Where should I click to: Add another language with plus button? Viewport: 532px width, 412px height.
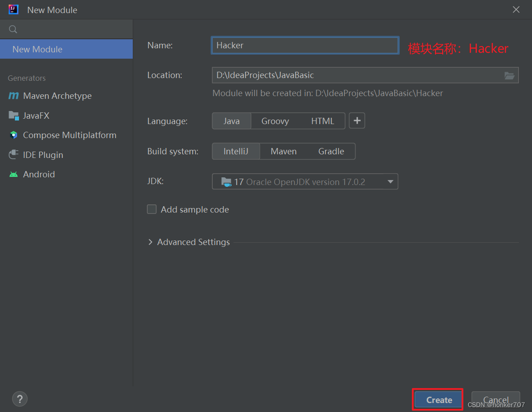[x=357, y=121]
